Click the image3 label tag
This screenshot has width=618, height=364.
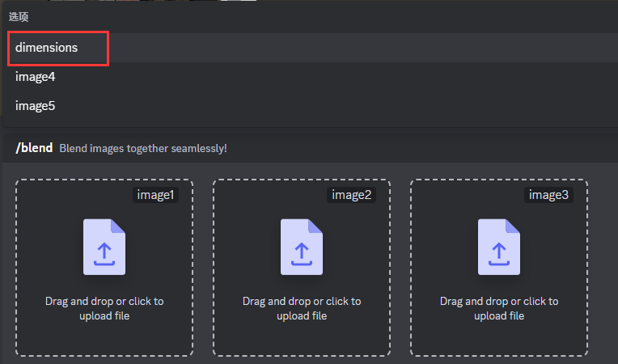point(548,195)
